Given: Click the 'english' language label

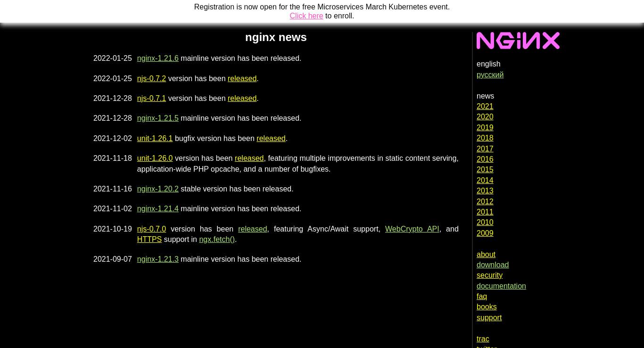Looking at the screenshot, I should point(488,64).
